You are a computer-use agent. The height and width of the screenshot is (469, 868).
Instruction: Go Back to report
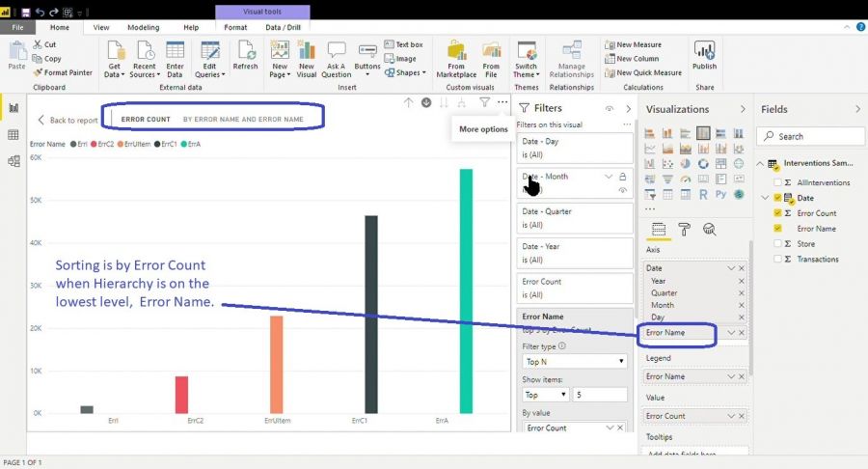click(68, 121)
